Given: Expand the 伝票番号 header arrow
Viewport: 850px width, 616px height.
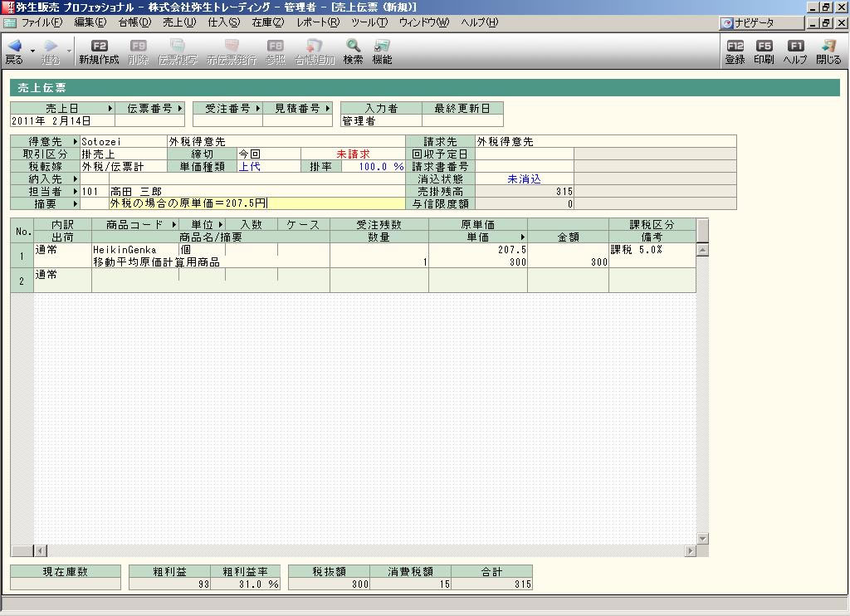Looking at the screenshot, I should (180, 109).
